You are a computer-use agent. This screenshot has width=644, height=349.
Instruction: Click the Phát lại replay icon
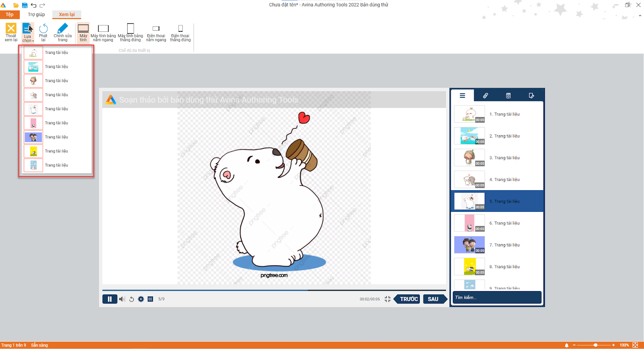(x=43, y=32)
